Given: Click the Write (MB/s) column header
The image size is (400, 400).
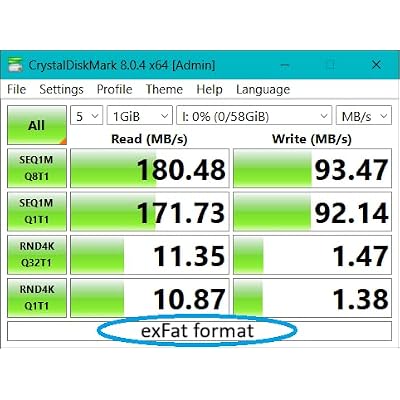Looking at the screenshot, I should click(x=312, y=139).
